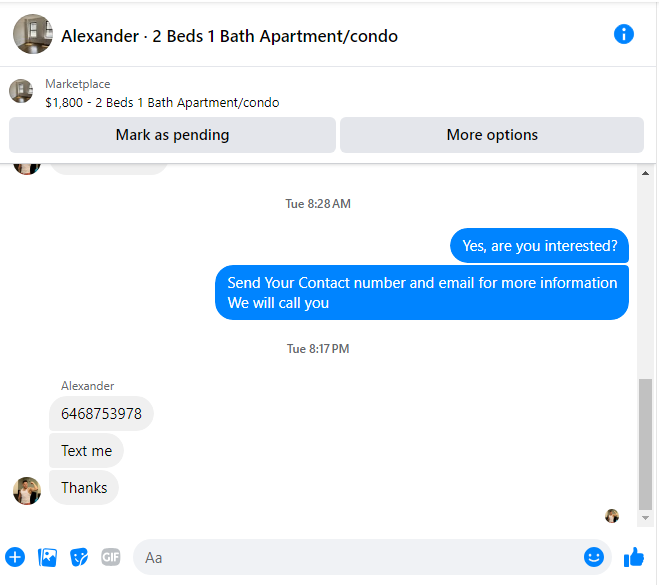Click the $1,800 listing title link
Screen dimensions: 659x585
pyautogui.click(x=162, y=103)
